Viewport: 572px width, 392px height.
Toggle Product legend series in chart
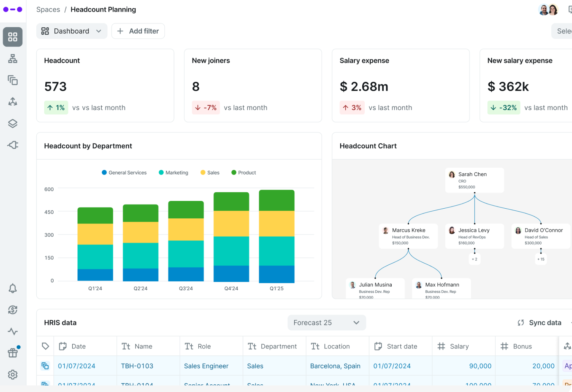(x=244, y=173)
